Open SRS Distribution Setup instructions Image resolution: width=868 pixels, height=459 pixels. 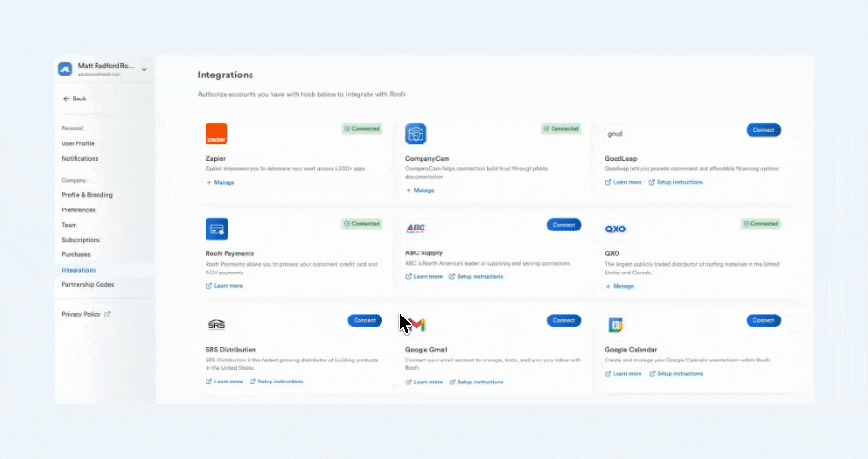click(276, 382)
